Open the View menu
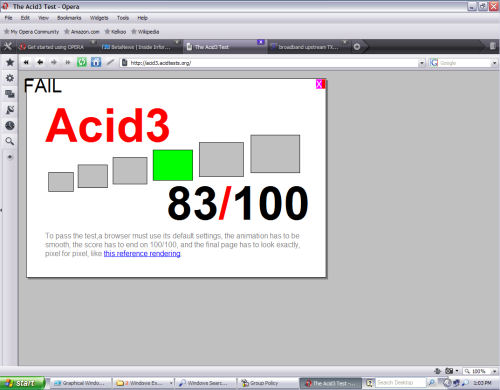The image size is (500, 390). click(43, 18)
